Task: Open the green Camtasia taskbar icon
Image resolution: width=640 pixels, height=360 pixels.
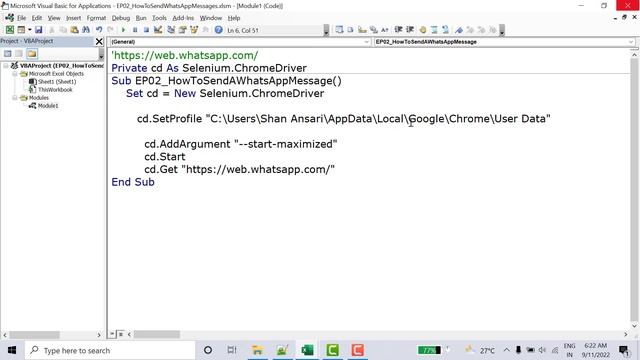Action: (x=333, y=350)
